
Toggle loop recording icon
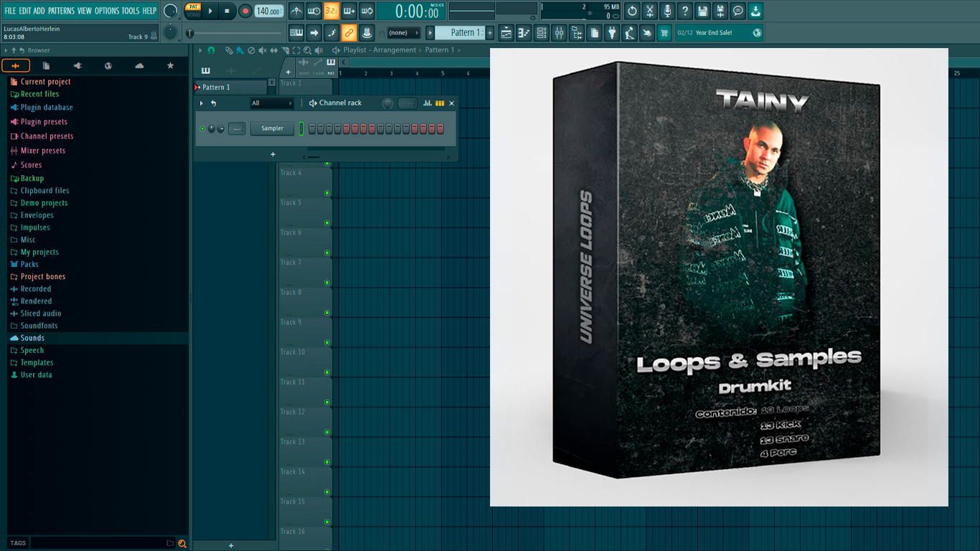tap(367, 11)
